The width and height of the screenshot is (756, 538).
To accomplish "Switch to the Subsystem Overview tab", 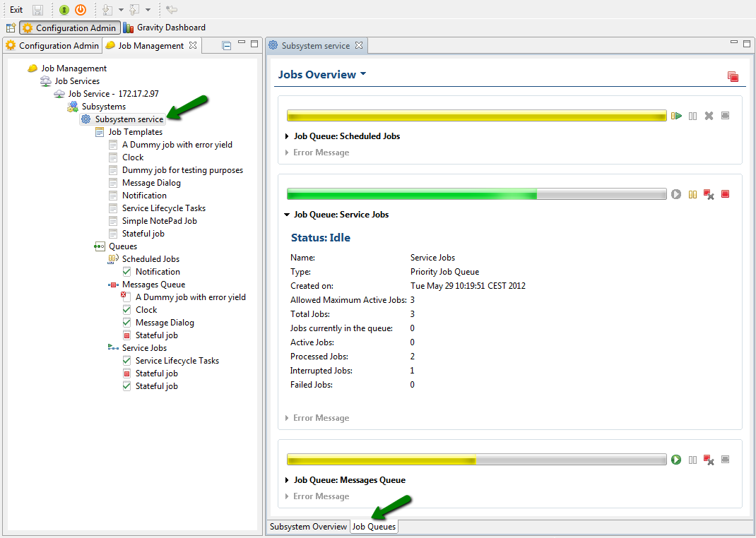I will (x=308, y=527).
